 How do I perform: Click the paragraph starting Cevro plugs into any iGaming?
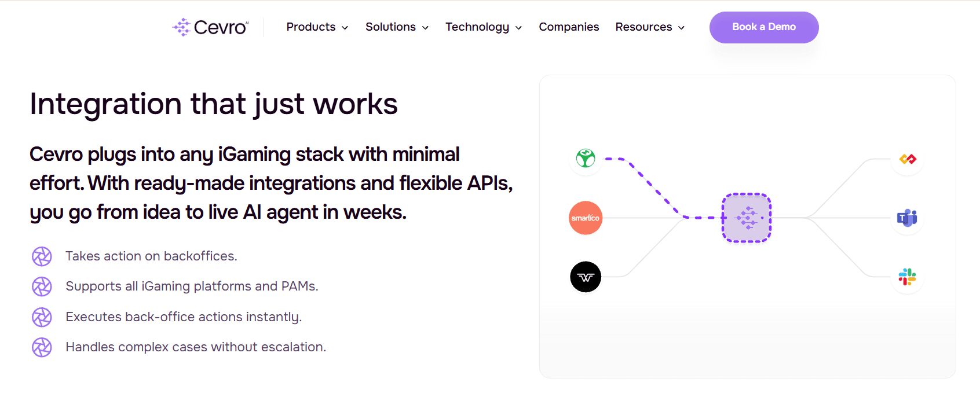pos(271,183)
